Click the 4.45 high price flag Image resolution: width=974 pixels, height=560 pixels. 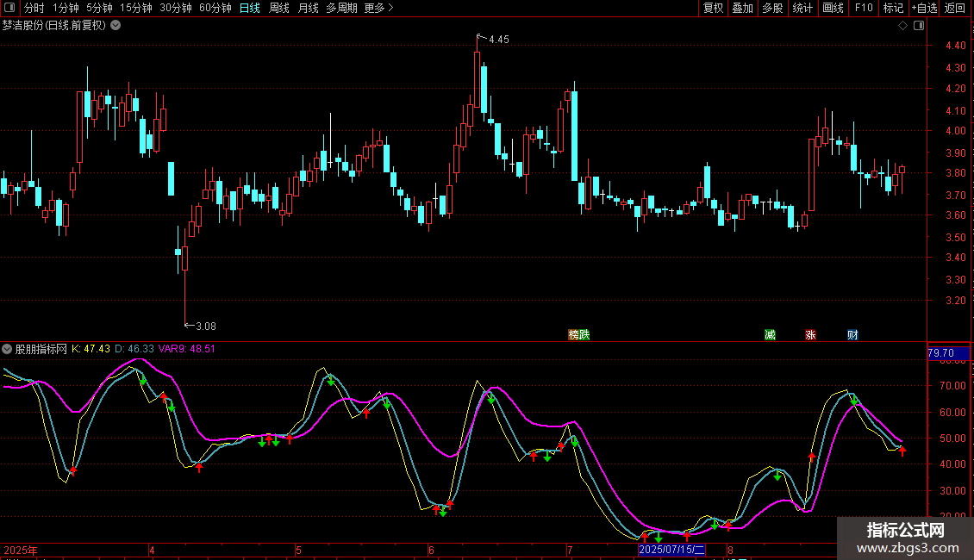pyautogui.click(x=494, y=39)
